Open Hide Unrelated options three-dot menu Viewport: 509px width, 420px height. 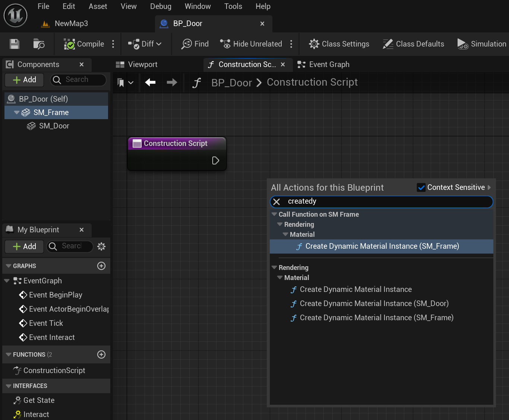[x=291, y=44]
